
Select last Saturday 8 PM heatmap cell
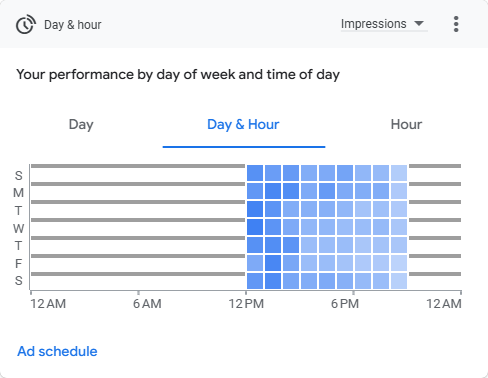[399, 281]
